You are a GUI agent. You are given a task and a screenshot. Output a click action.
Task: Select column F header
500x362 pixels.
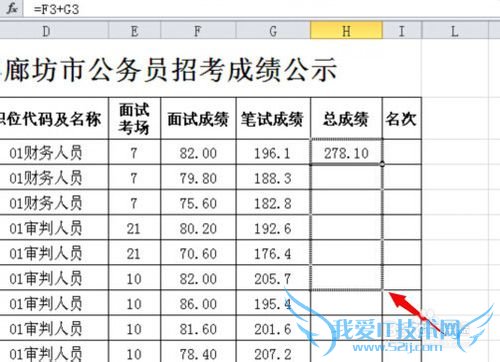tap(198, 31)
